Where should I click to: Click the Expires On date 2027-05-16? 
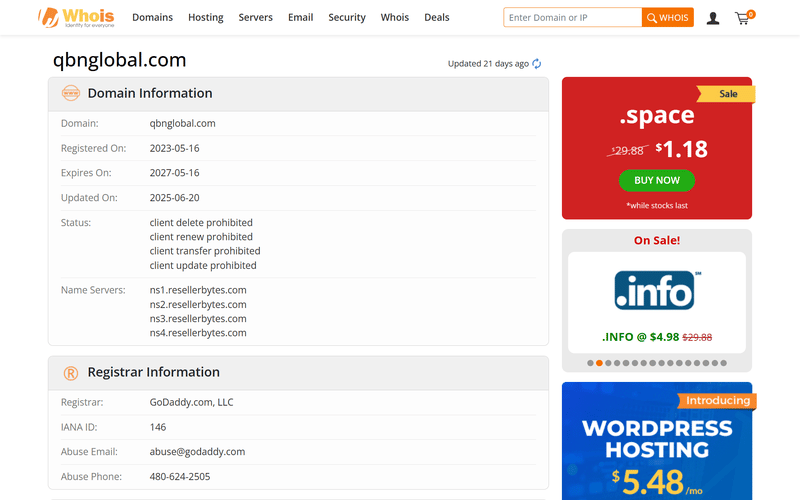point(174,173)
